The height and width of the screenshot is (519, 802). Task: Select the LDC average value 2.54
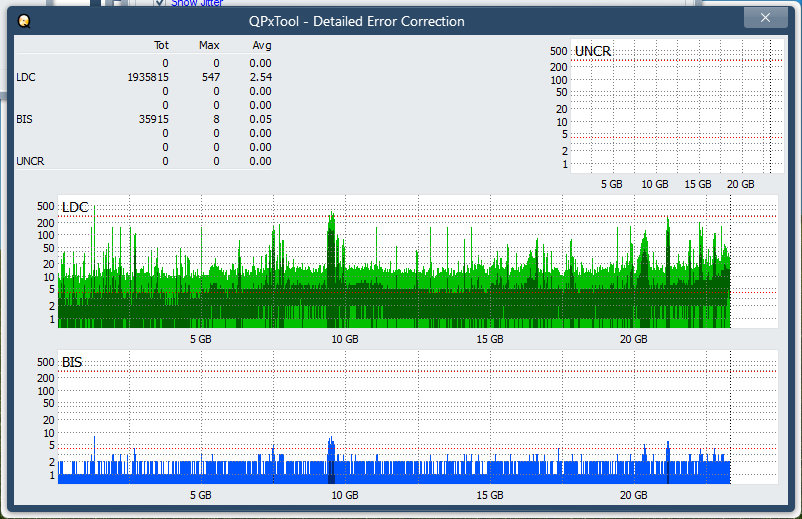coord(261,77)
